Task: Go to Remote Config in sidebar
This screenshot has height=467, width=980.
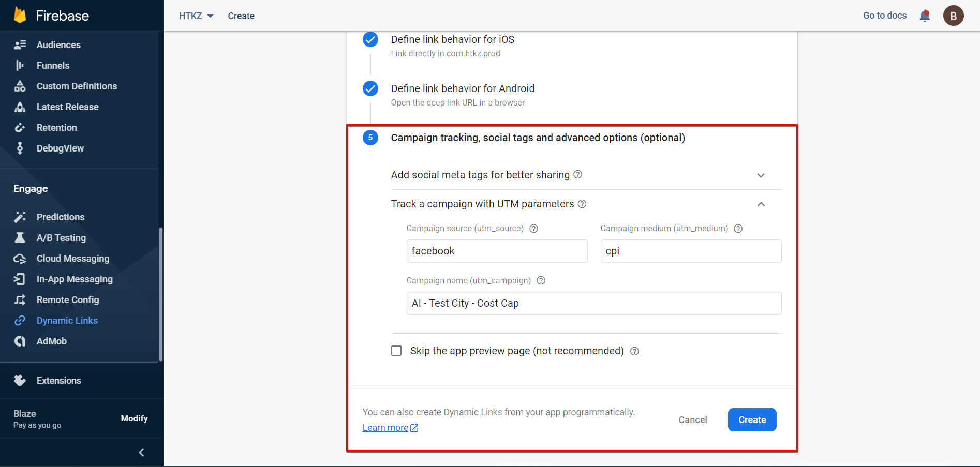Action: [67, 300]
